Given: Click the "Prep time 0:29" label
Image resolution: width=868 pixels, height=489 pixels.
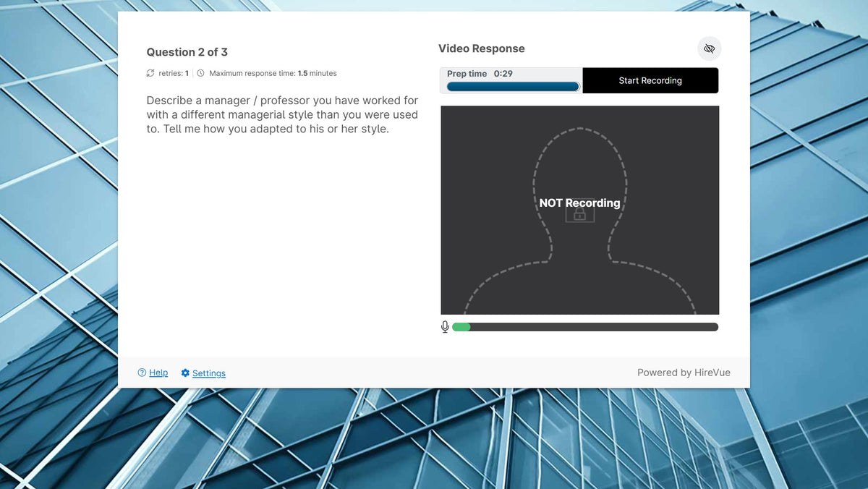Looking at the screenshot, I should point(480,74).
